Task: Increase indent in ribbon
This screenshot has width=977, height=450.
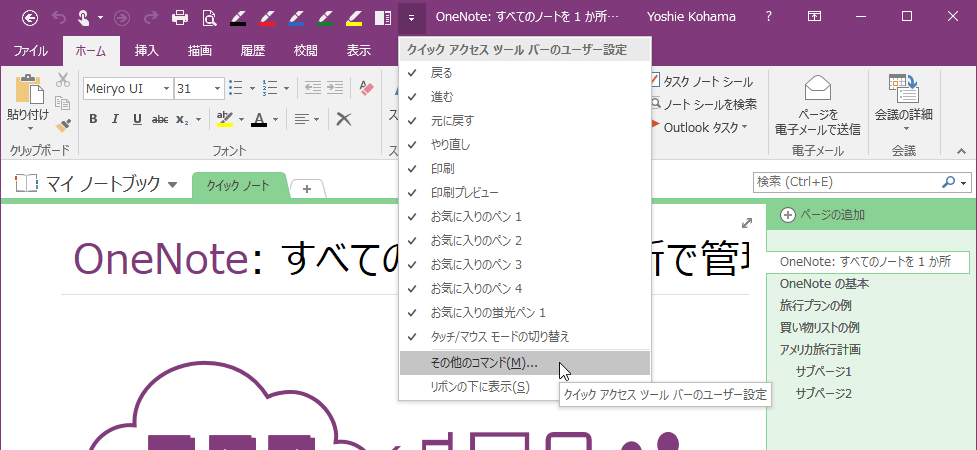Action: (335, 88)
